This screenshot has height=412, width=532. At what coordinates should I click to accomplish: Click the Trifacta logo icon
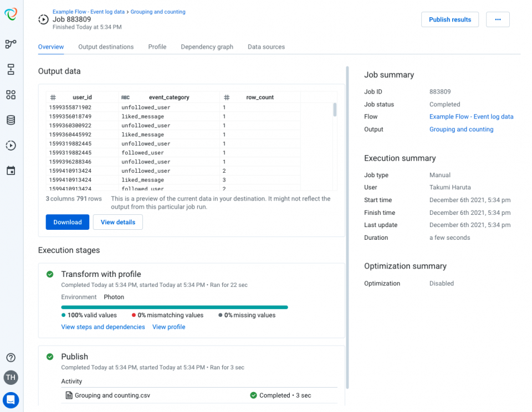pyautogui.click(x=11, y=14)
